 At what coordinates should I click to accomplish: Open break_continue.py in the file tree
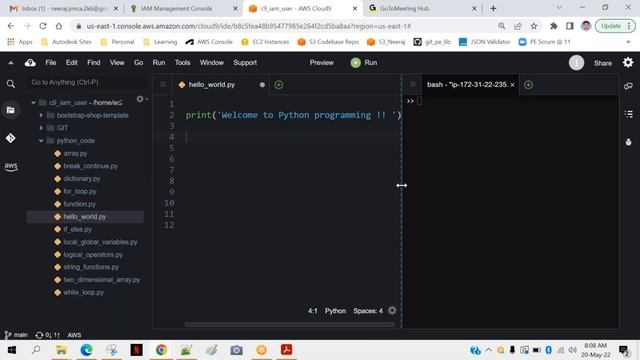[x=90, y=166]
